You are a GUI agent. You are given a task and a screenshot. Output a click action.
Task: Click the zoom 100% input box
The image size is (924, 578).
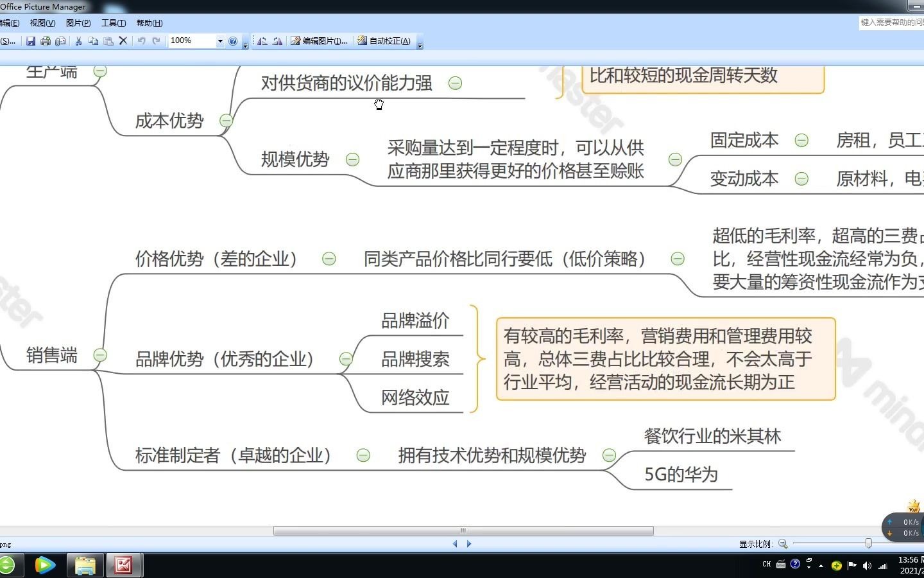point(192,41)
